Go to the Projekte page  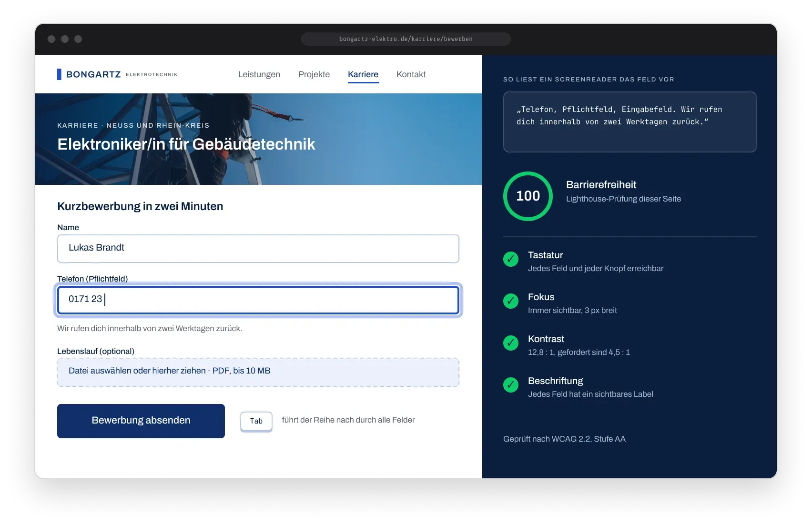coord(314,74)
